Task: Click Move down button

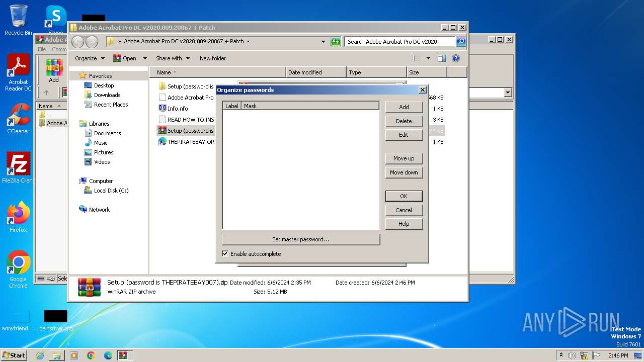Action: pyautogui.click(x=404, y=172)
